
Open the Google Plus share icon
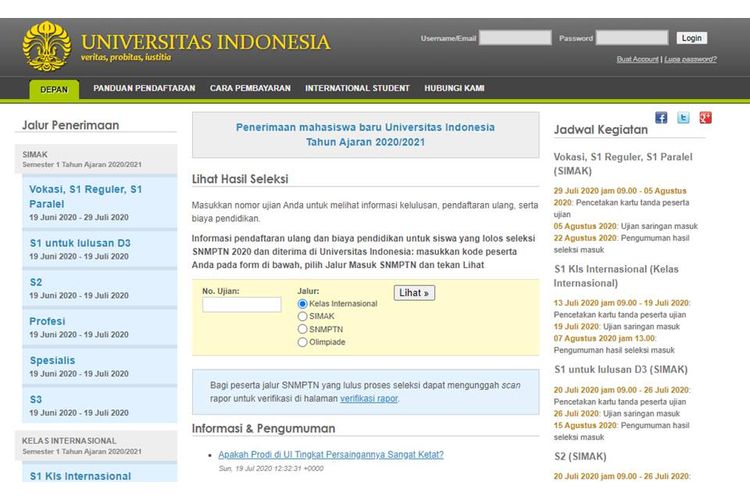(x=705, y=118)
